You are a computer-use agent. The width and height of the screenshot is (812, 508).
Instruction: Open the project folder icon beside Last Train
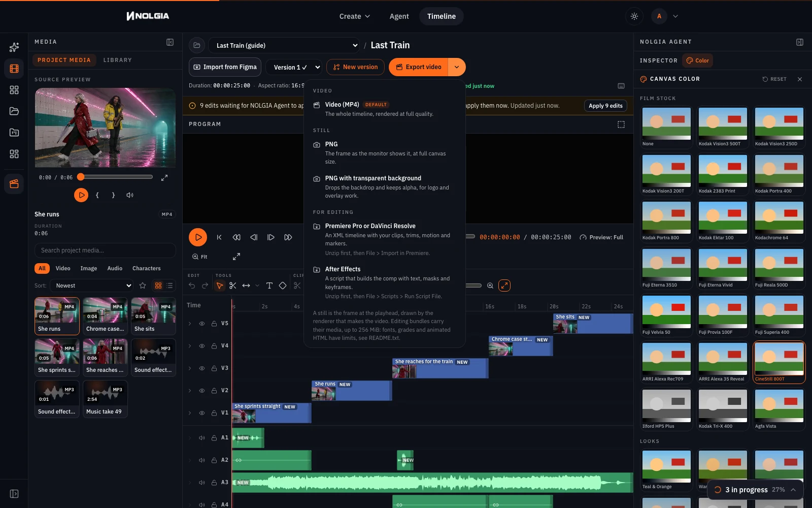click(197, 45)
